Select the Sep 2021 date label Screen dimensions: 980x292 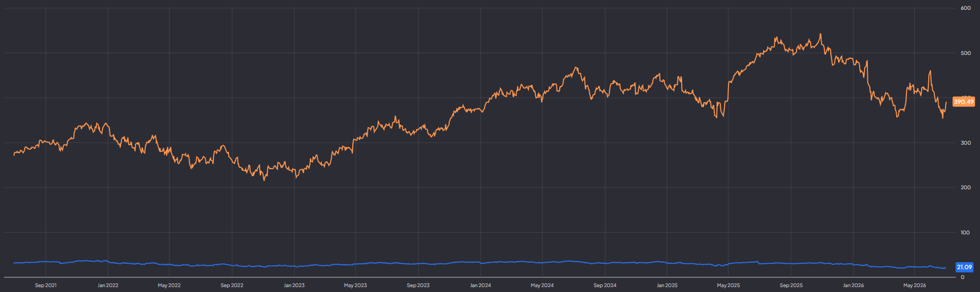(x=46, y=285)
